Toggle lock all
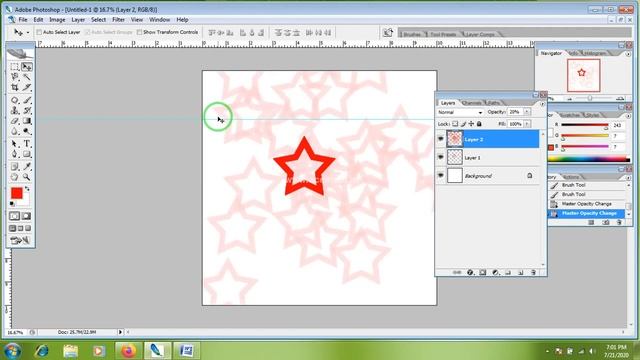 [x=479, y=124]
